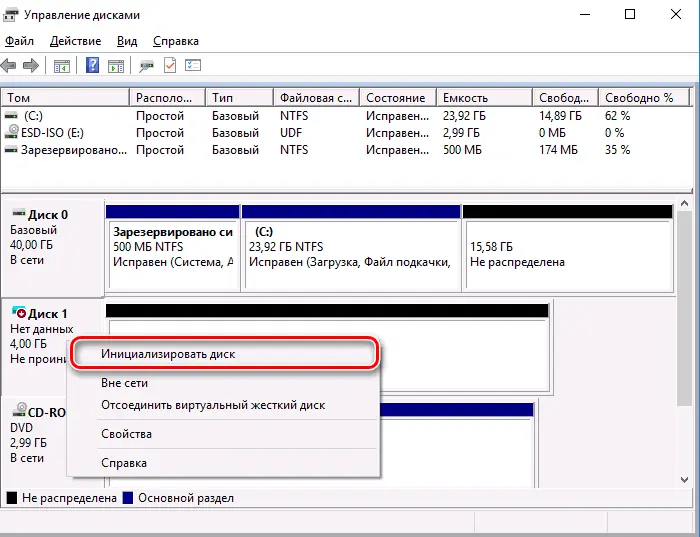Minimize the Управление дисками window
700x537 pixels.
tap(585, 14)
